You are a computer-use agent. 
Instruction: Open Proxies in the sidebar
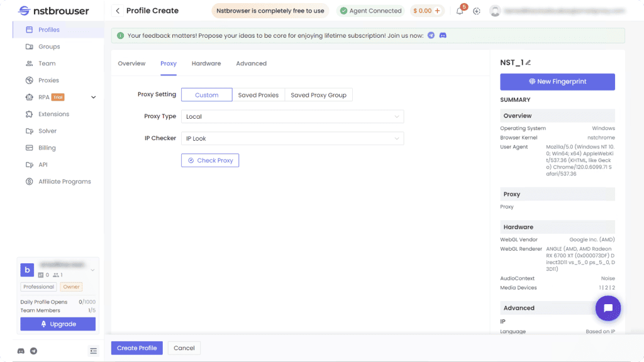(x=48, y=80)
